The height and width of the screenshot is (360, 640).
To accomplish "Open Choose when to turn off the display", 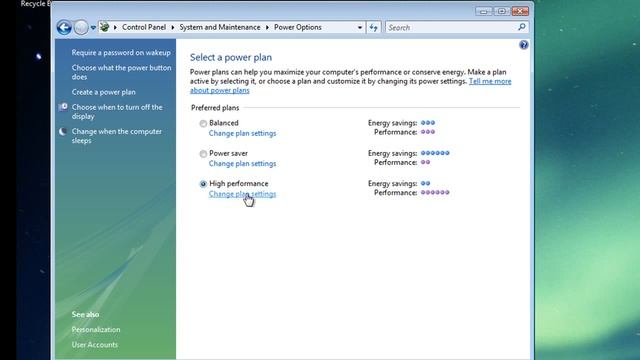I will (117, 111).
